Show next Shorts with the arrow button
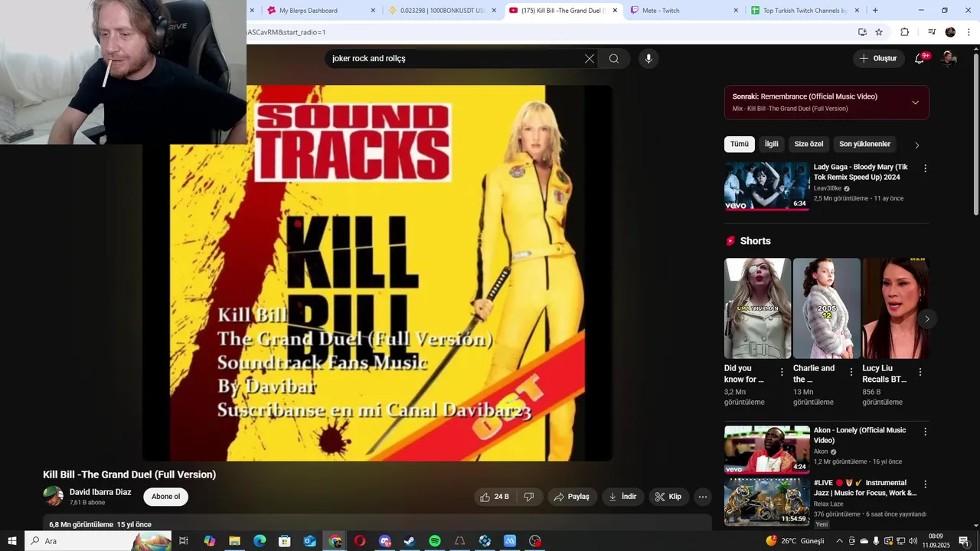980x551 pixels. (926, 319)
